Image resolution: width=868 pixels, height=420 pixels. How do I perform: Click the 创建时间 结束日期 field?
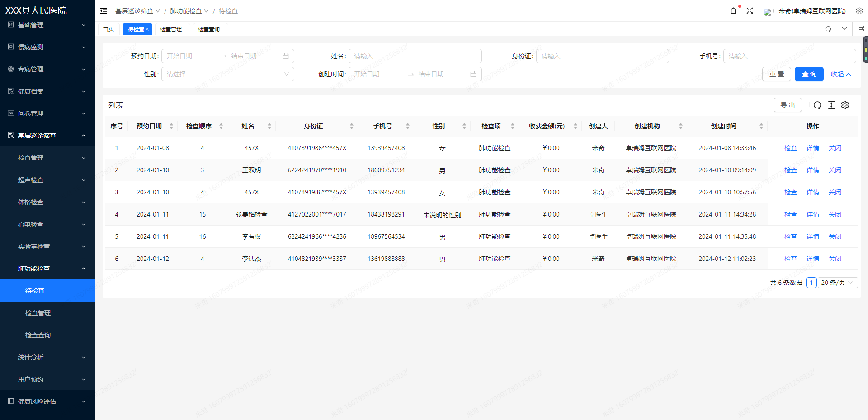pyautogui.click(x=441, y=74)
